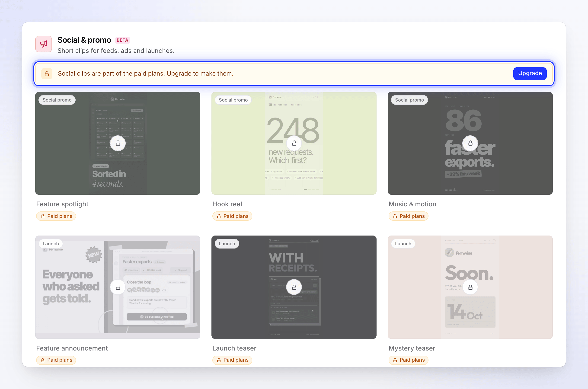Click Social promo tag on Feature spotlight card

point(57,100)
